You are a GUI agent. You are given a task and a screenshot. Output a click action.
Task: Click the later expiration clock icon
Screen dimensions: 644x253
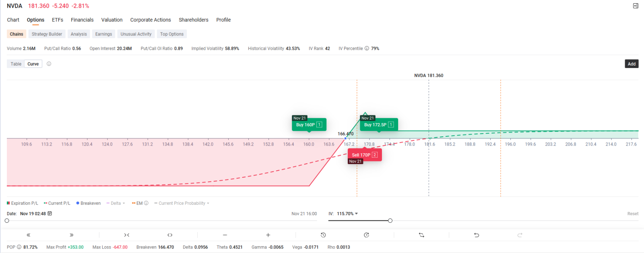(366, 235)
